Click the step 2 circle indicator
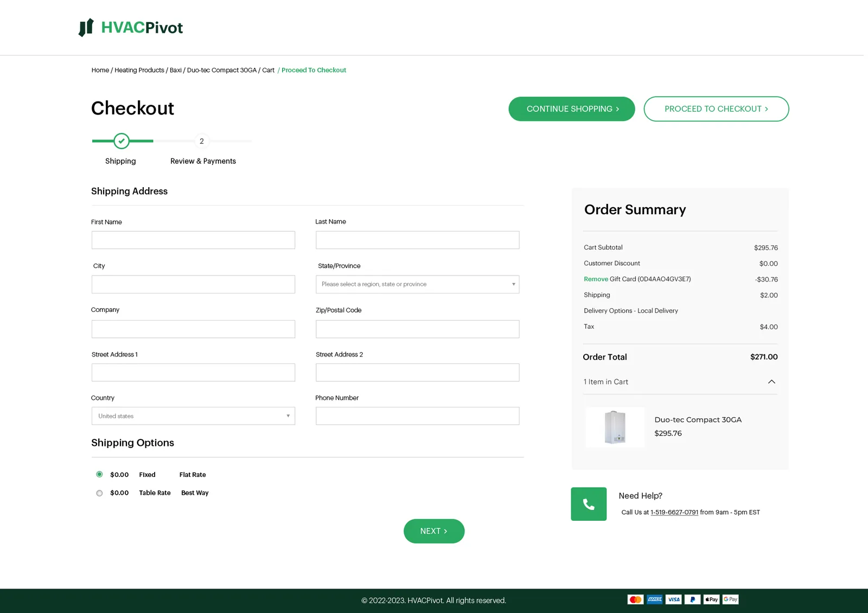Viewport: 868px width, 613px height. [202, 141]
